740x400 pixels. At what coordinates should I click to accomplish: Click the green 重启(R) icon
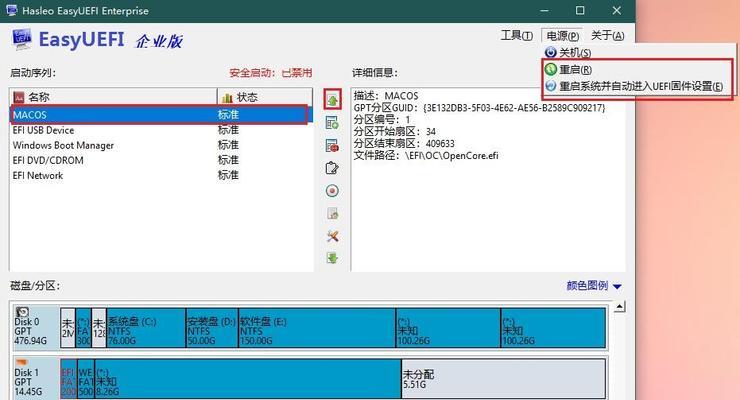point(550,69)
